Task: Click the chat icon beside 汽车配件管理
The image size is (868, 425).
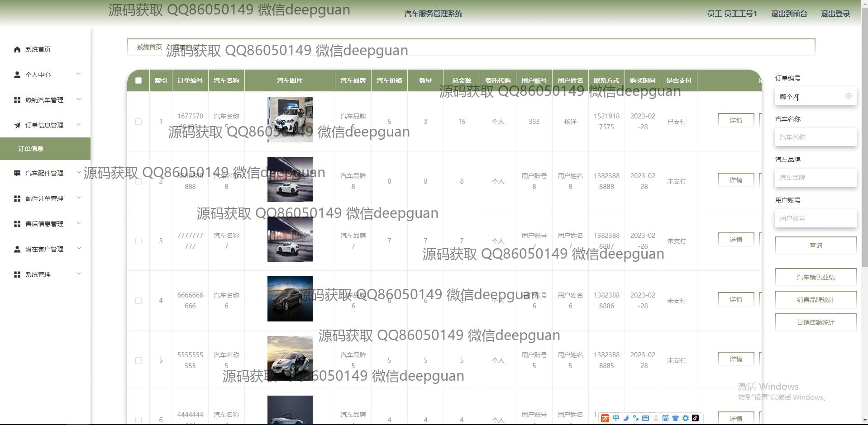Action: click(17, 173)
